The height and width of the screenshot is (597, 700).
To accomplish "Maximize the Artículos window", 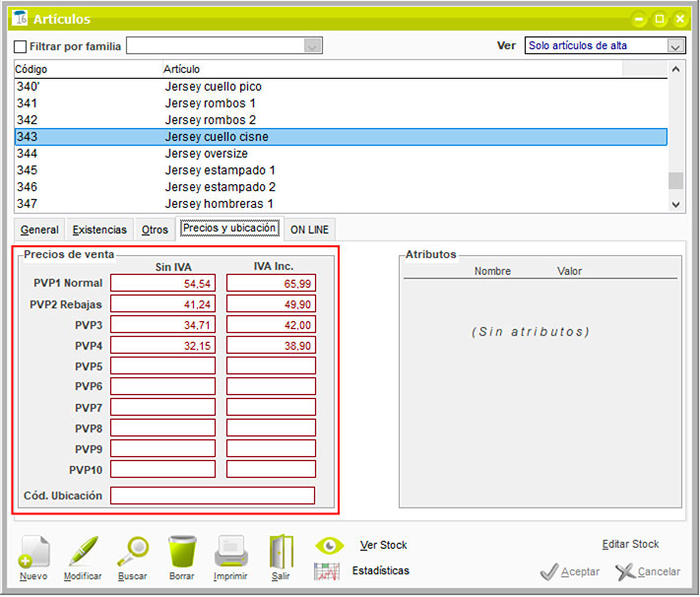I will pyautogui.click(x=660, y=20).
